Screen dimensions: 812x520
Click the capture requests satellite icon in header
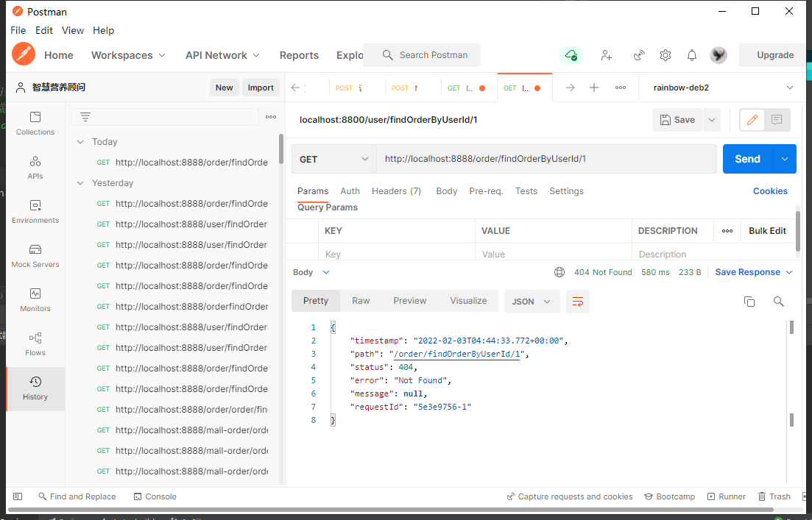pyautogui.click(x=639, y=55)
